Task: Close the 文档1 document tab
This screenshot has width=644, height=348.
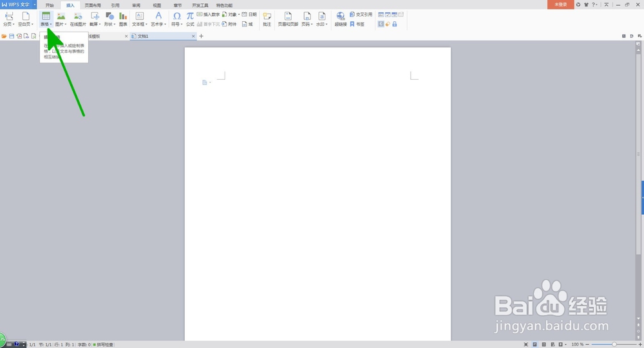Action: (193, 36)
